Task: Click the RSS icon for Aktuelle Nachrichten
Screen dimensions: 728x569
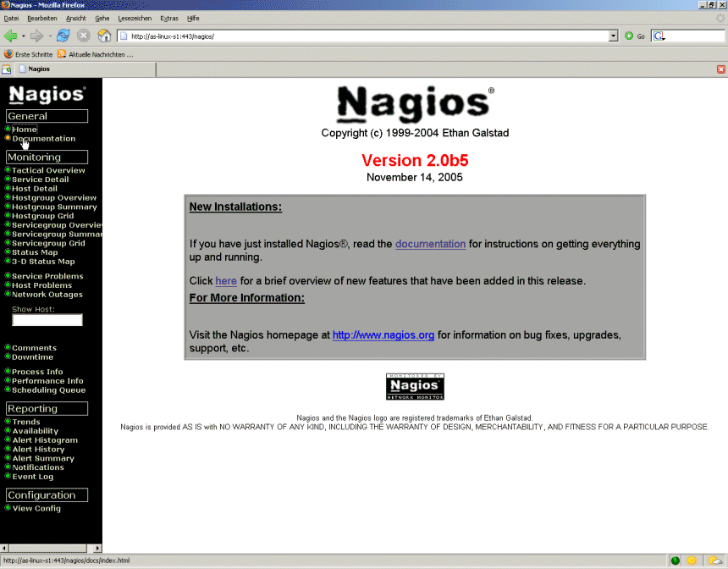Action: 62,54
